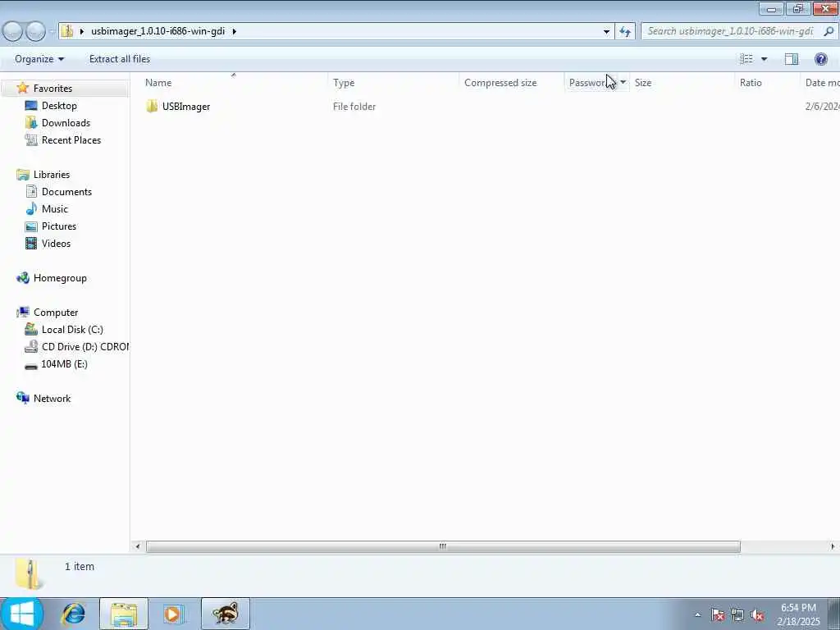Screen dimensions: 840x630
Task: Click the raccoon app taskbar icon
Action: click(x=226, y=614)
